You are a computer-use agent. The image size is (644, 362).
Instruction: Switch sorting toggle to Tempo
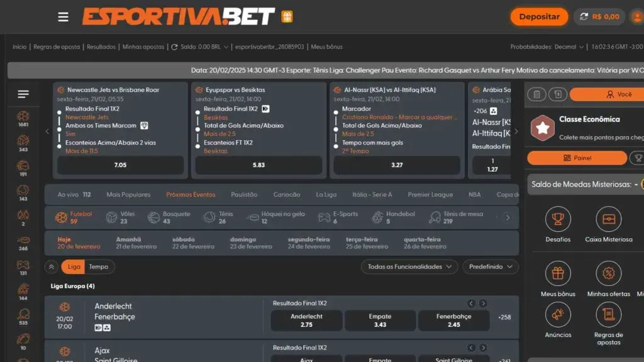[x=99, y=266]
